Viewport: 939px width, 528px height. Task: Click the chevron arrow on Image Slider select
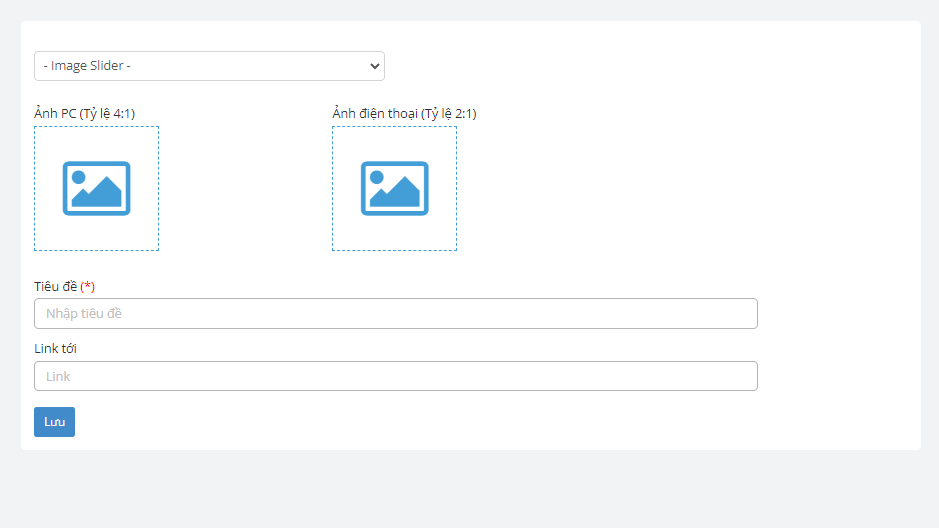[375, 66]
